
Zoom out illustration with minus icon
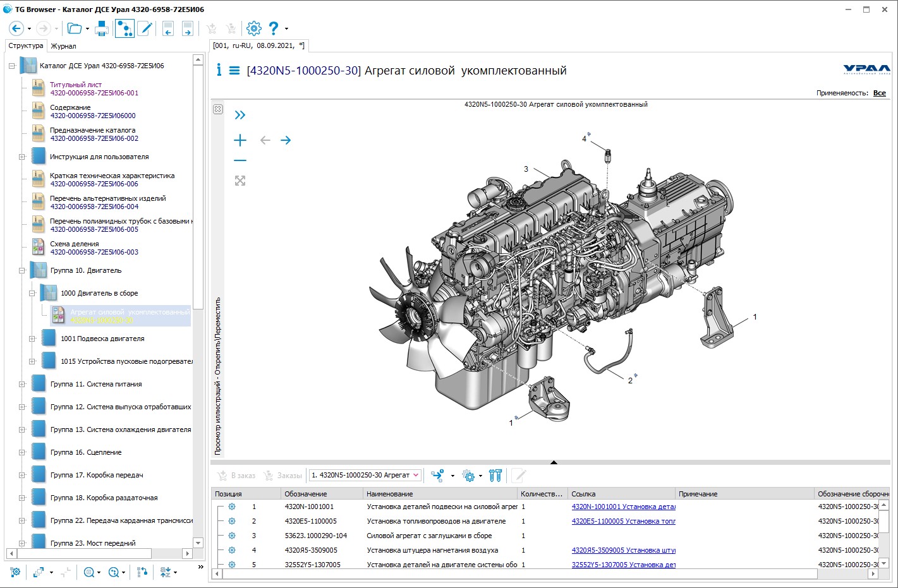tap(240, 160)
